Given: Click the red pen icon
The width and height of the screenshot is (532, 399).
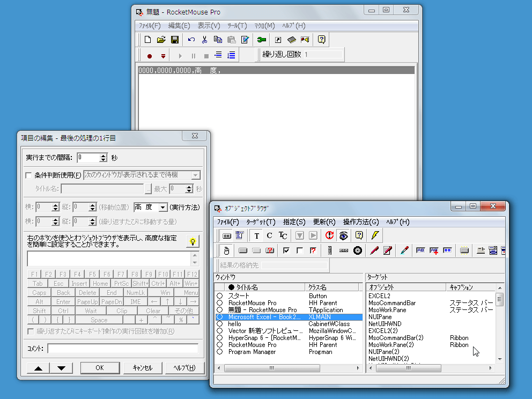Looking at the screenshot, I should click(374, 251).
